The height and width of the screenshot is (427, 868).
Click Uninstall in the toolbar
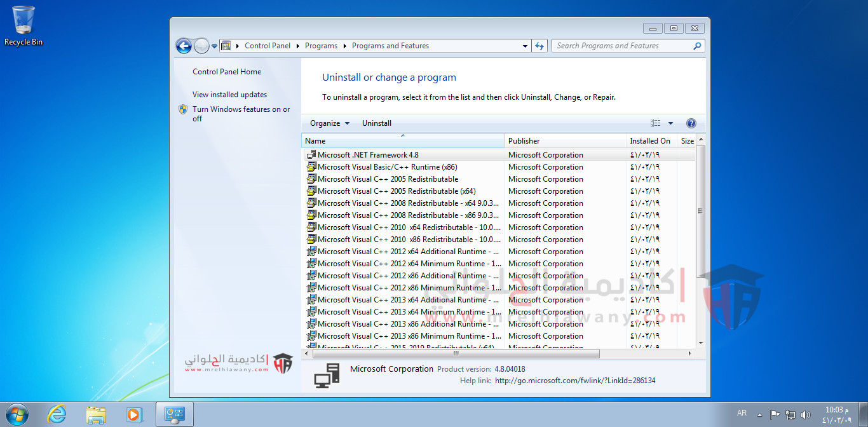pyautogui.click(x=377, y=123)
